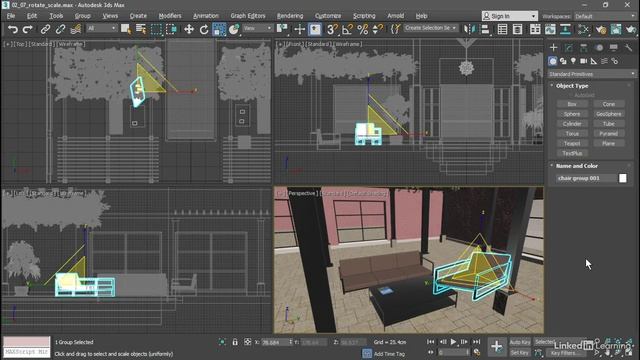Open Rendered Frame Window icon
This screenshot has width=640, height=360.
(x=616, y=29)
